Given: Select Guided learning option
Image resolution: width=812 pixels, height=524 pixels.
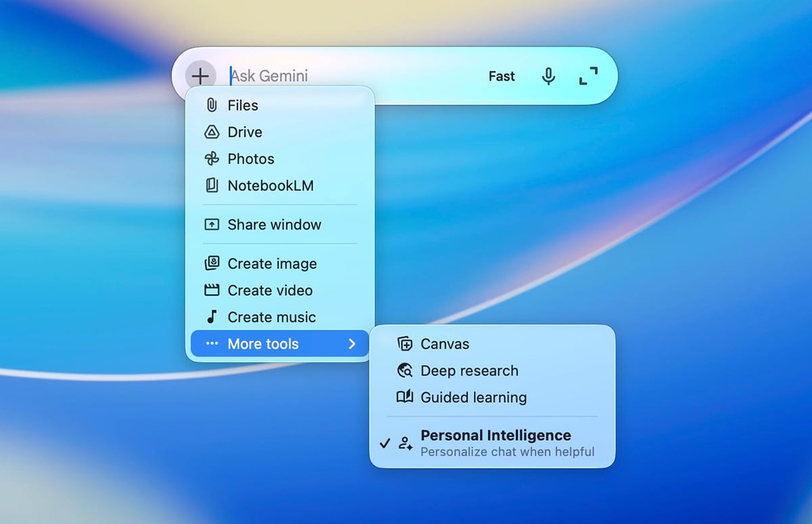Looking at the screenshot, I should (493, 397).
